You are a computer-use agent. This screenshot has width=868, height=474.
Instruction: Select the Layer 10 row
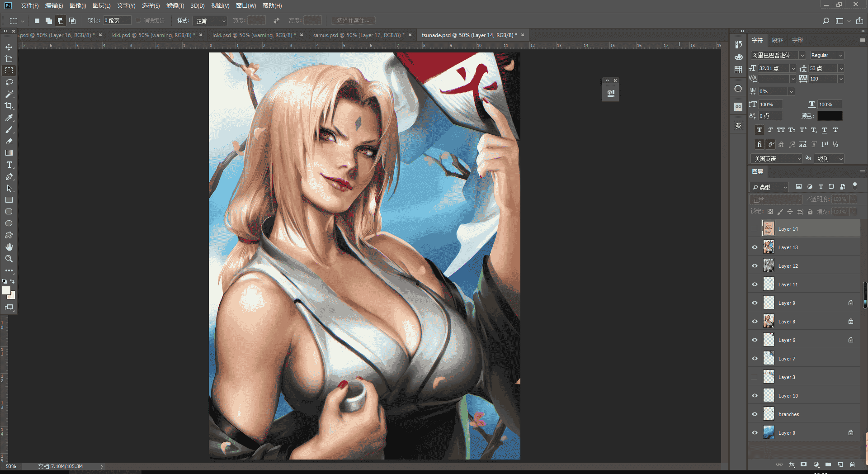point(804,396)
